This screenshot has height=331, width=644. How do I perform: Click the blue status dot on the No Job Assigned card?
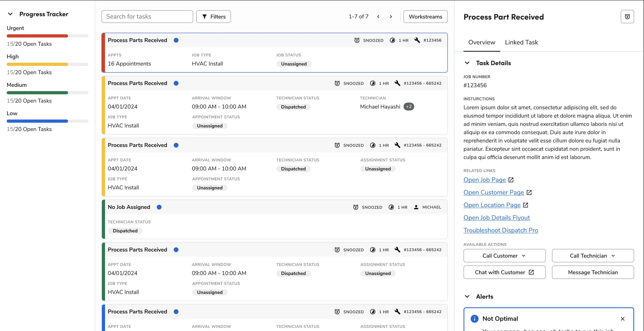coord(159,207)
